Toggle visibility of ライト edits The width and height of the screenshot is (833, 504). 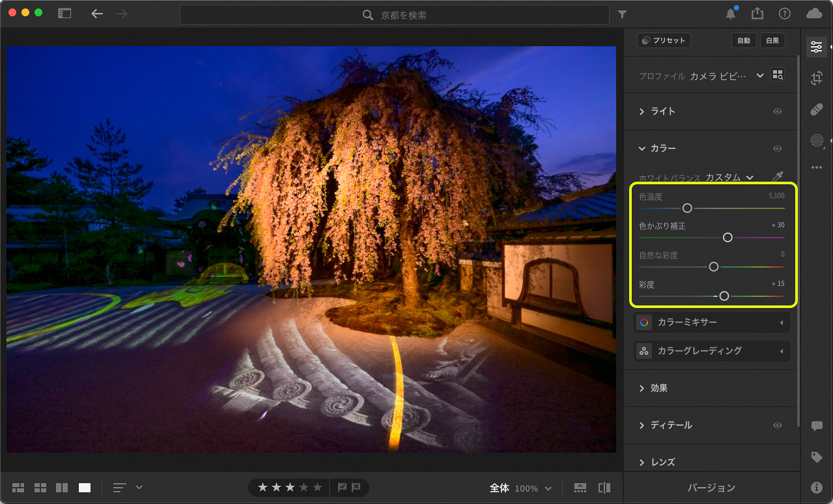777,111
